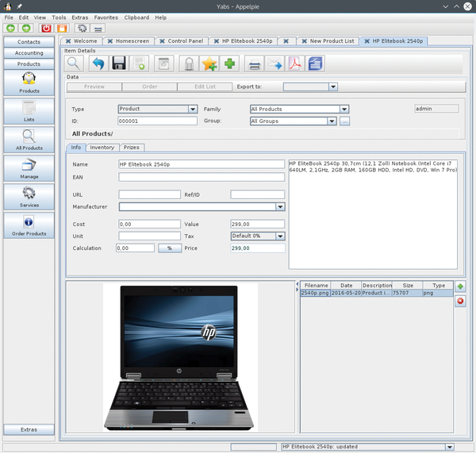Click the Edit List button
Viewport: 476px width, 453px height.
click(205, 86)
